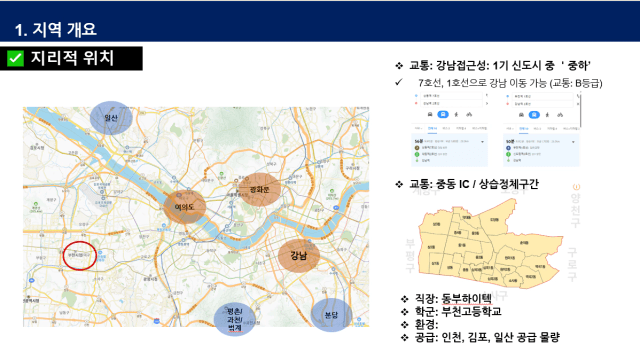Click the 평촌/과천/범계 blue ellipse
The image size is (640, 360).
coord(235,319)
